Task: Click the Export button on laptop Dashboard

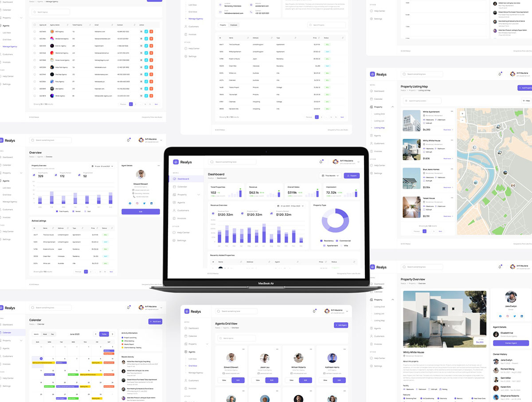Action: coord(352,176)
